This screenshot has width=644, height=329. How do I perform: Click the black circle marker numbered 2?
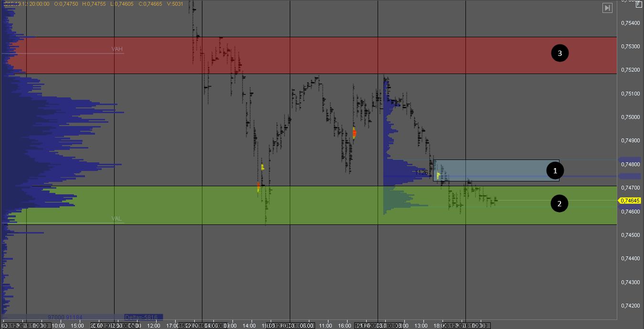click(x=559, y=204)
